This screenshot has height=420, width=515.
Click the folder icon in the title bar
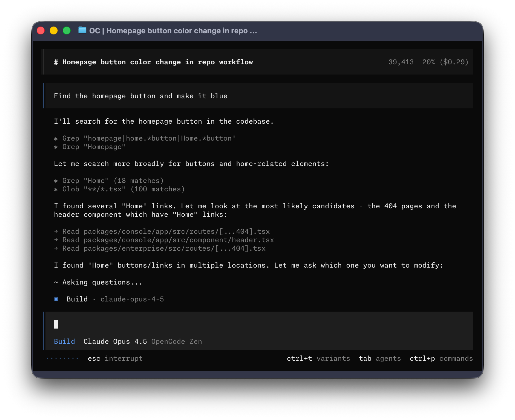(82, 31)
